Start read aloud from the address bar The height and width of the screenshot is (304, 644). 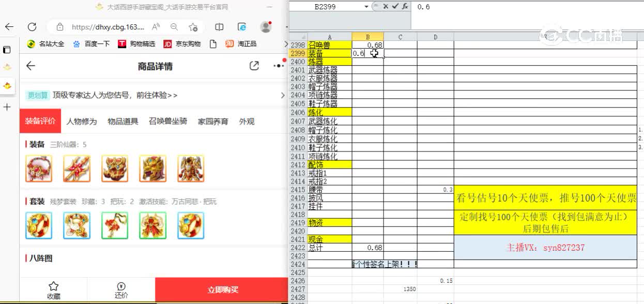pos(156,27)
